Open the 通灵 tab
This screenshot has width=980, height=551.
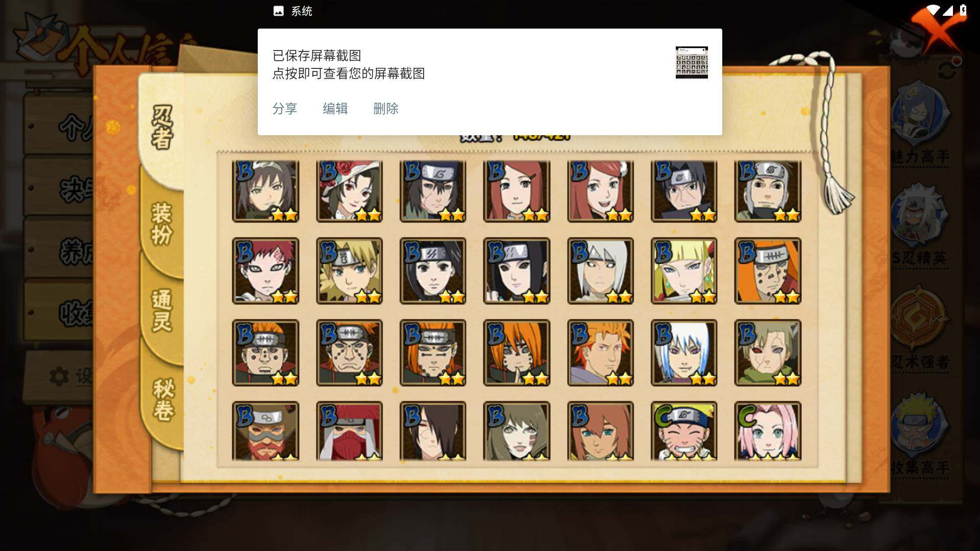click(162, 311)
